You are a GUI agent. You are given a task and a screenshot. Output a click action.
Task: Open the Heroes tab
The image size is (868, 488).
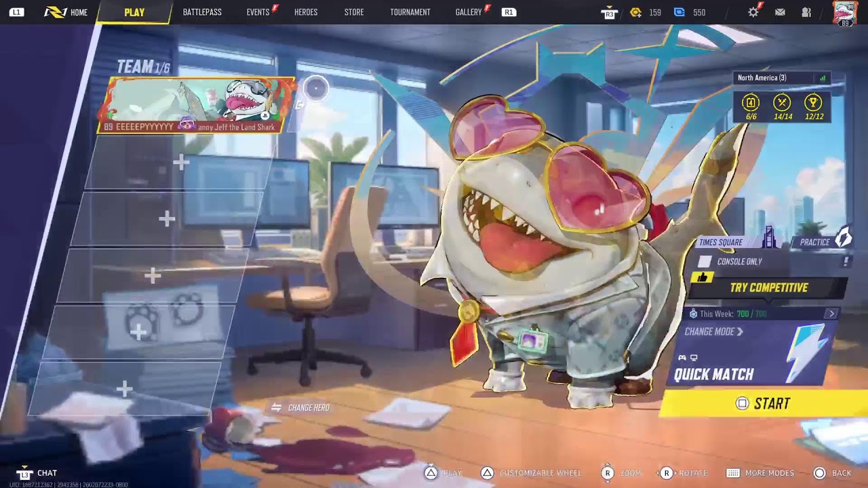[x=306, y=12]
